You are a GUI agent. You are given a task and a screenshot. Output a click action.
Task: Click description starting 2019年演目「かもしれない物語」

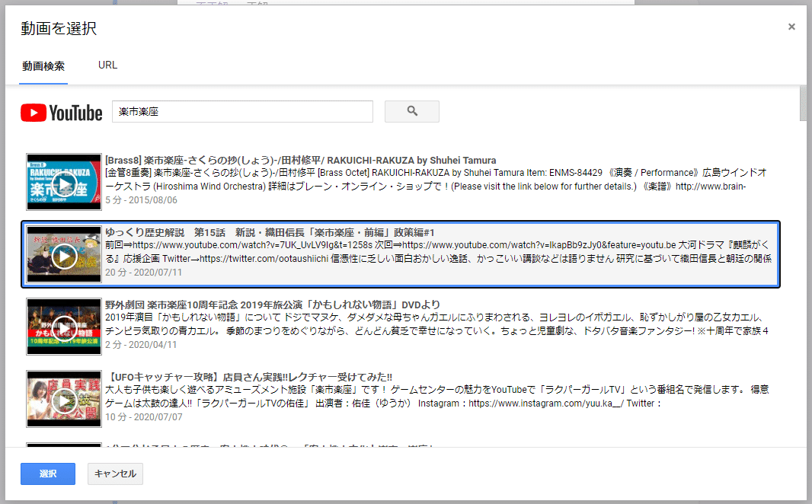437,324
